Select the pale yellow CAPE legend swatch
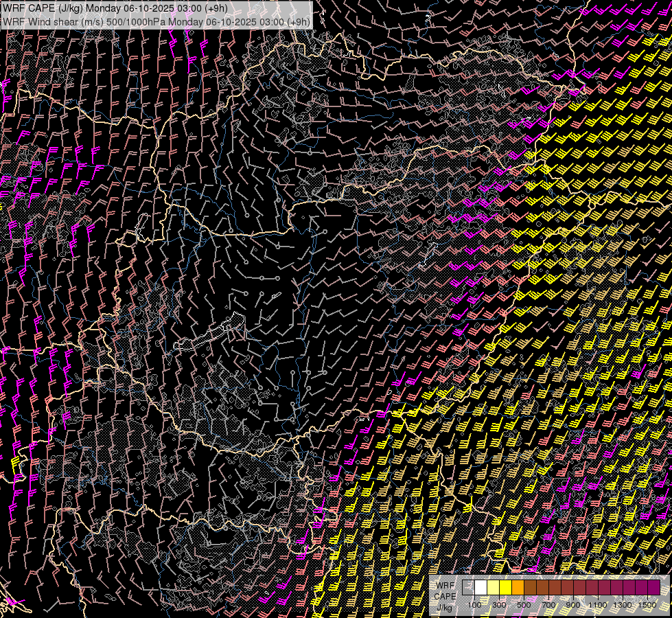Image resolution: width=672 pixels, height=618 pixels. tap(493, 588)
